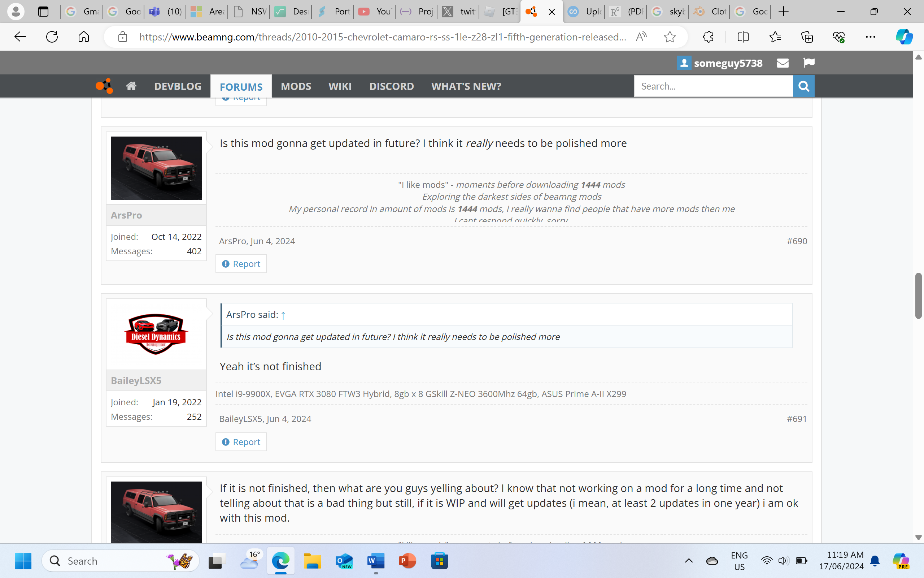Refresh the current page
The width and height of the screenshot is (924, 578).
(52, 37)
